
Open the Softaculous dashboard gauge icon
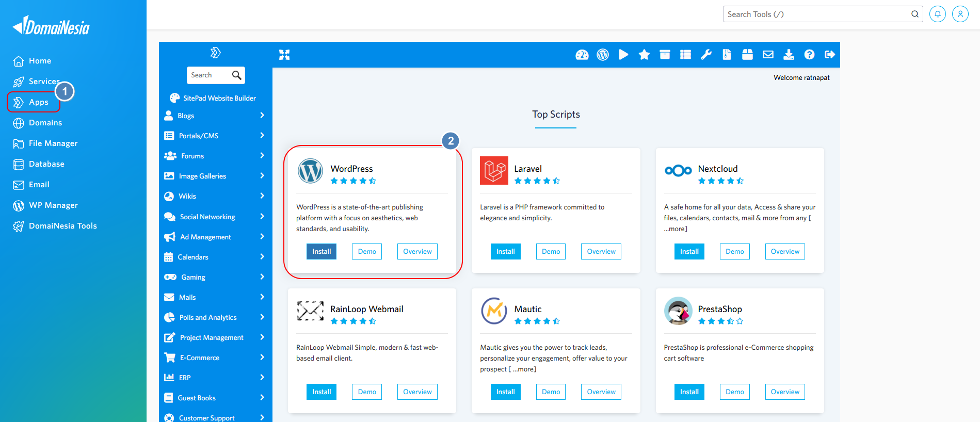(582, 55)
